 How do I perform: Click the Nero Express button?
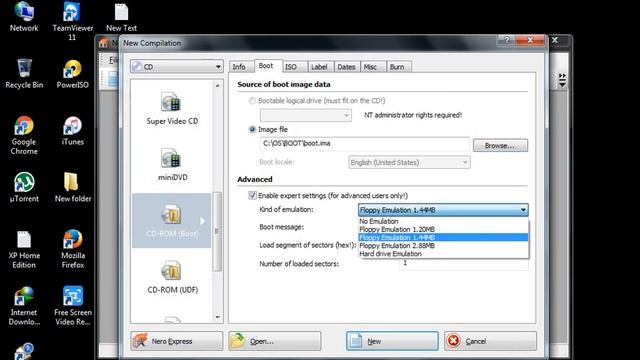click(177, 341)
